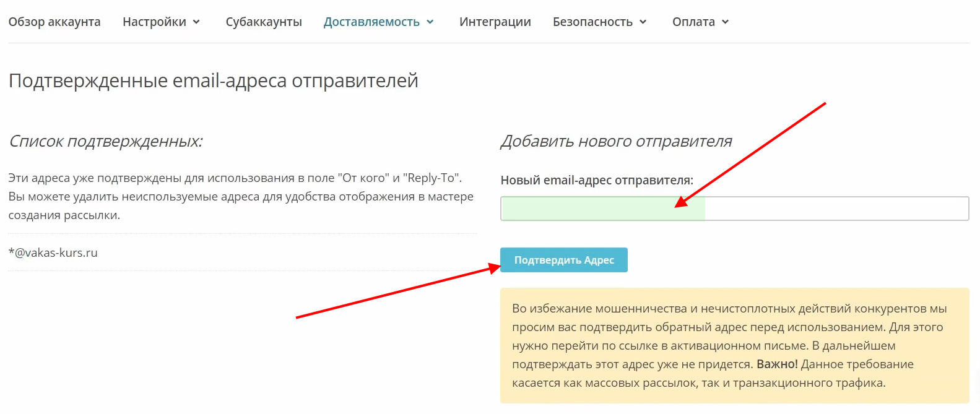Click the Настройки menu label

pyautogui.click(x=154, y=22)
